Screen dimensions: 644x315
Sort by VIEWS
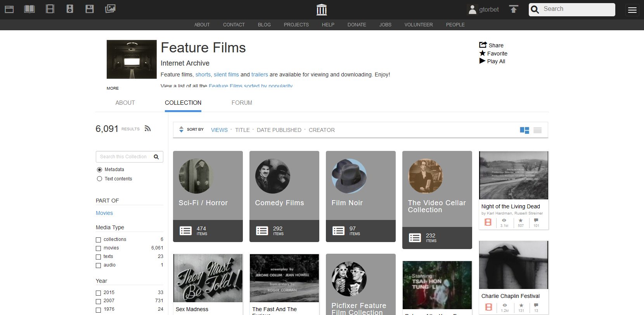tap(219, 130)
